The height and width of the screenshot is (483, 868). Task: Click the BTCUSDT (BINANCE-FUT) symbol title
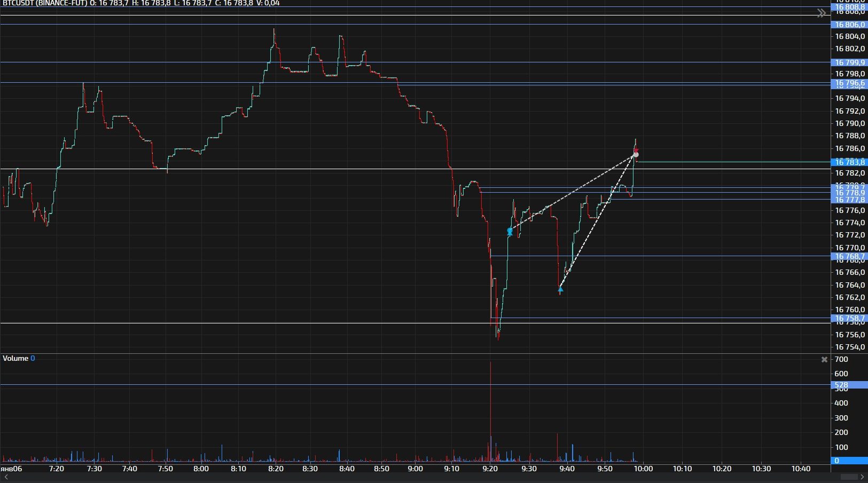(x=44, y=3)
